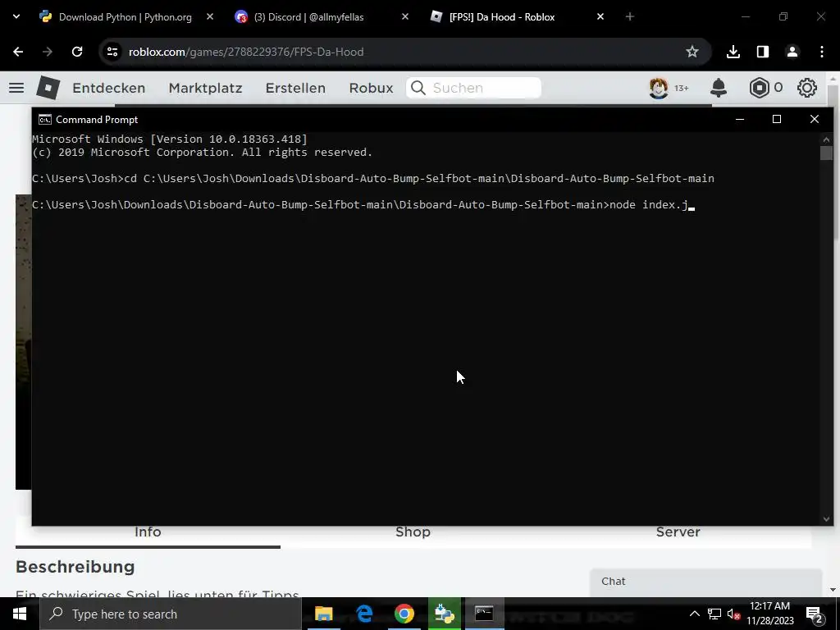Image resolution: width=840 pixels, height=630 pixels.
Task: Maximize the Command Prompt window
Action: tap(777, 119)
